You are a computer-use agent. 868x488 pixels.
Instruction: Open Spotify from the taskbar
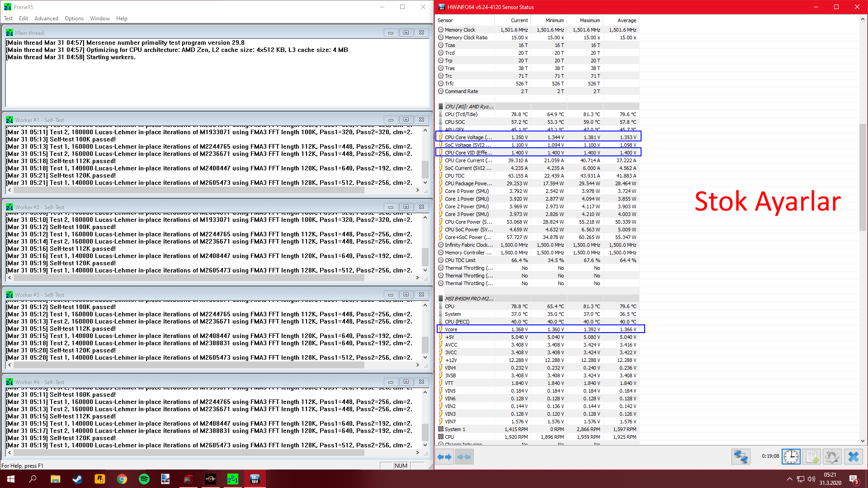point(144,479)
